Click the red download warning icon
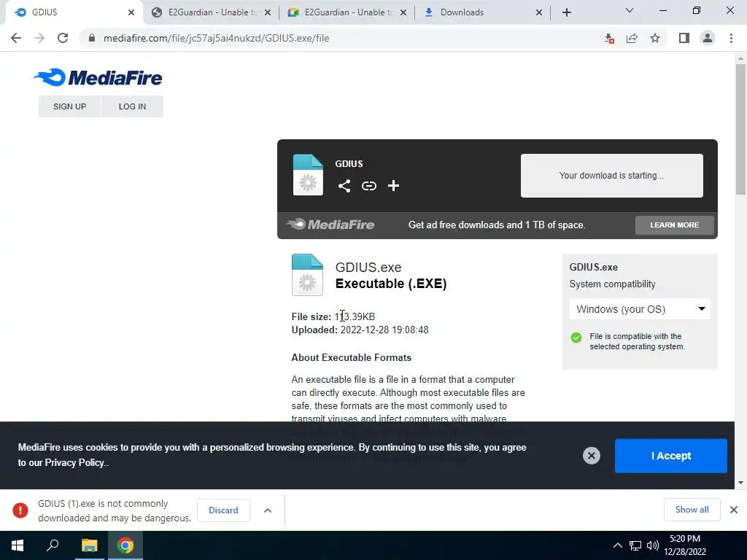This screenshot has height=560, width=747. click(x=20, y=510)
